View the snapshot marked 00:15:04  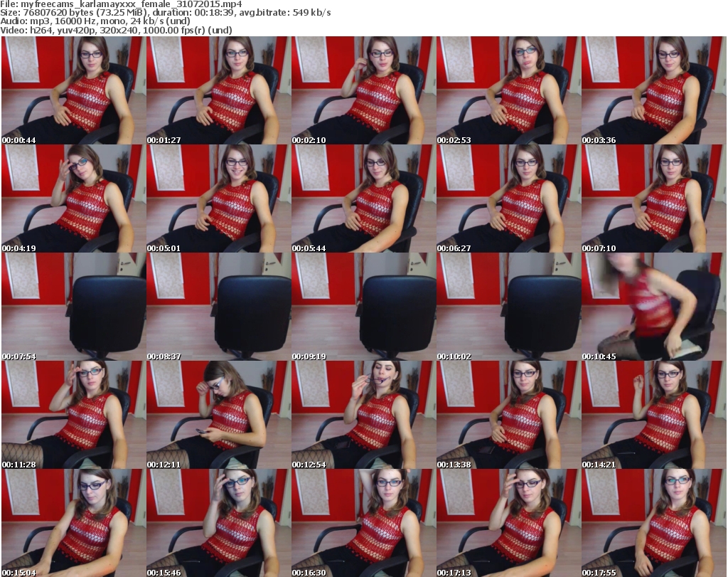point(73,523)
